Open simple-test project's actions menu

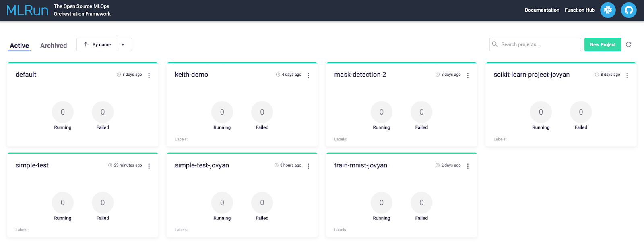pyautogui.click(x=149, y=166)
